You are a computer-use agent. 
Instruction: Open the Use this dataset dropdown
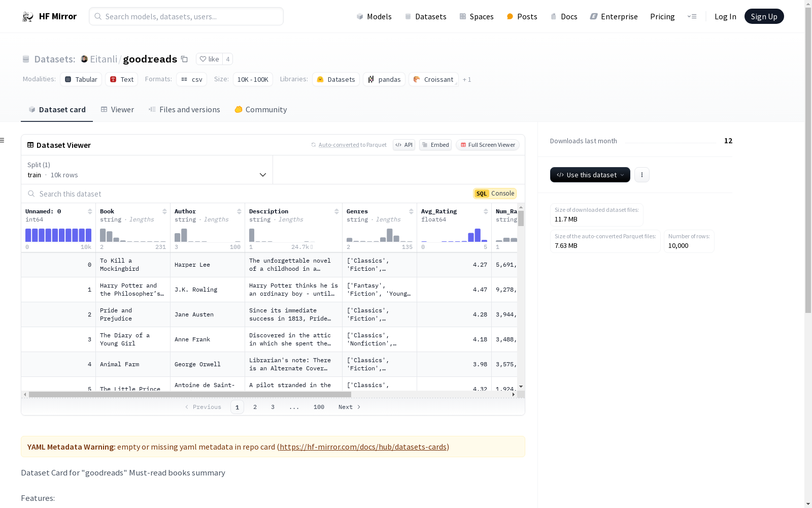click(x=590, y=175)
